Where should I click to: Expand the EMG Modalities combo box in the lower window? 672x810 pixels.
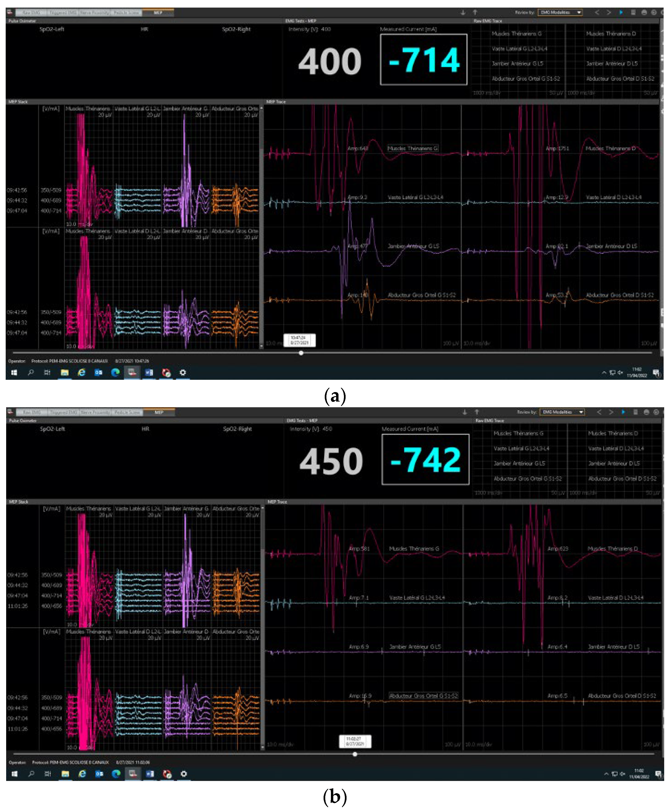point(581,412)
